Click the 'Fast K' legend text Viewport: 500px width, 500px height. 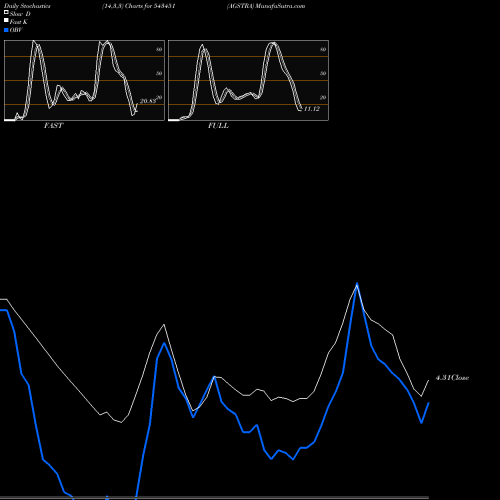[x=19, y=22]
